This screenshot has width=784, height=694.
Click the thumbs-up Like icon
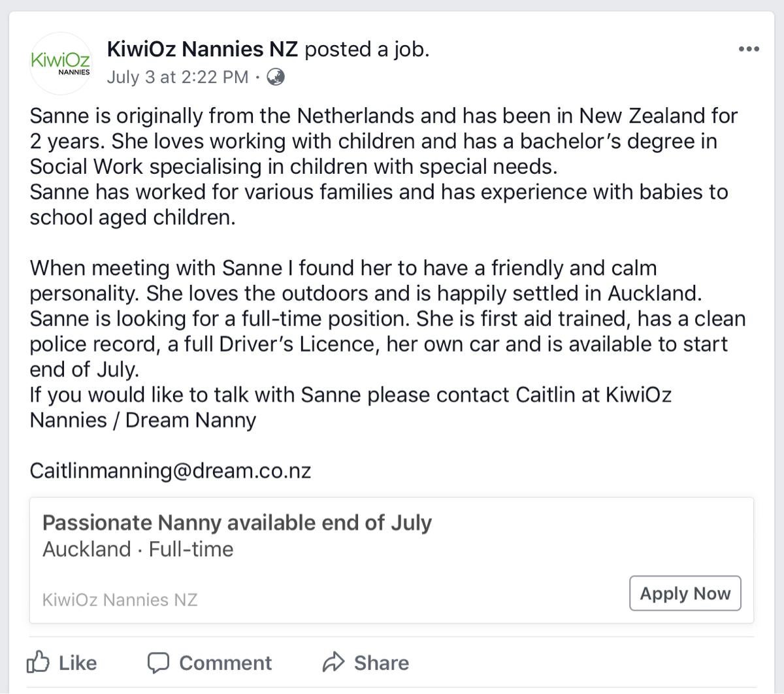click(x=38, y=662)
